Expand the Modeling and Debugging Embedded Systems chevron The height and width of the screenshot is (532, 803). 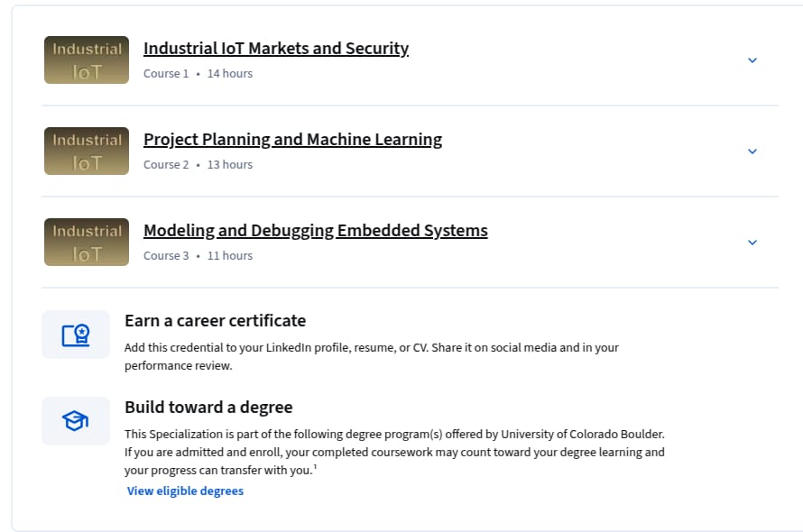pos(752,243)
